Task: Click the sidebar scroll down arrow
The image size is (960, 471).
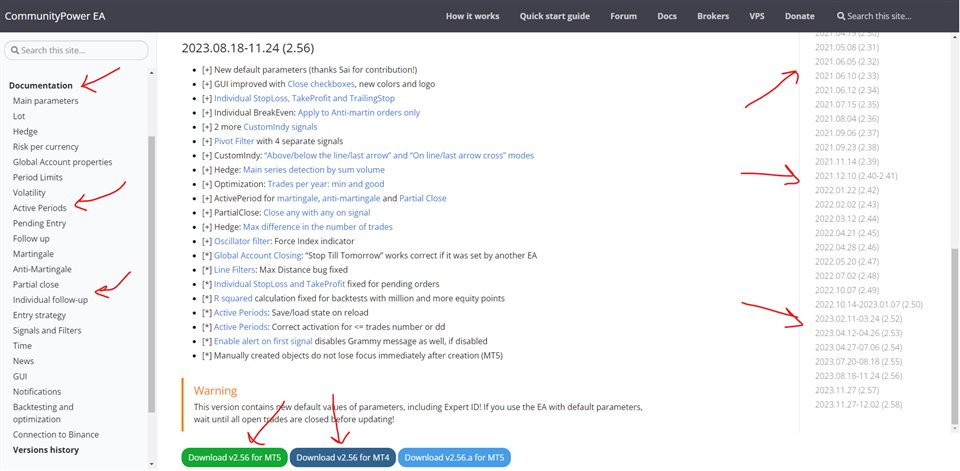Action: (x=152, y=465)
